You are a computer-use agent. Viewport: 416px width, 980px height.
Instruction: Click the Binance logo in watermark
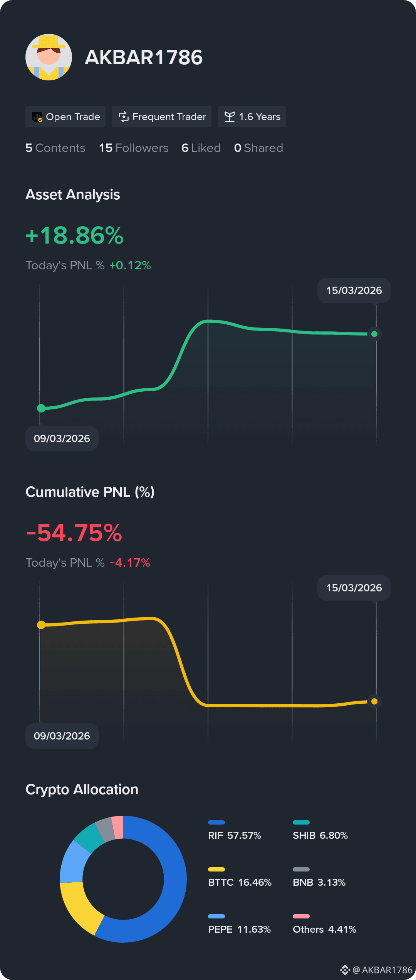pos(345,970)
